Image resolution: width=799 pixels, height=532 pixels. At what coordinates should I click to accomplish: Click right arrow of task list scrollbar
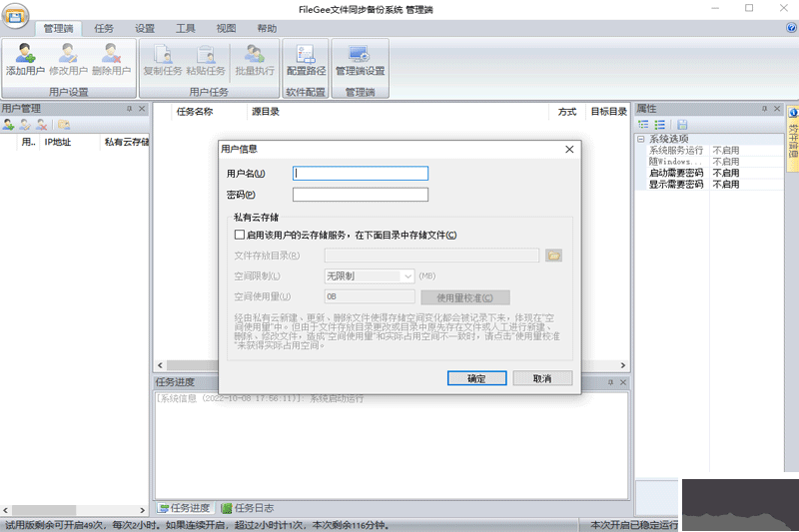[622, 365]
